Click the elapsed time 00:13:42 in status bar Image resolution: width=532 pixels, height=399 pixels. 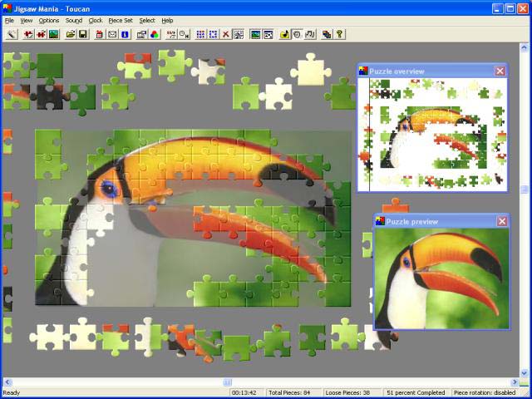pyautogui.click(x=244, y=392)
